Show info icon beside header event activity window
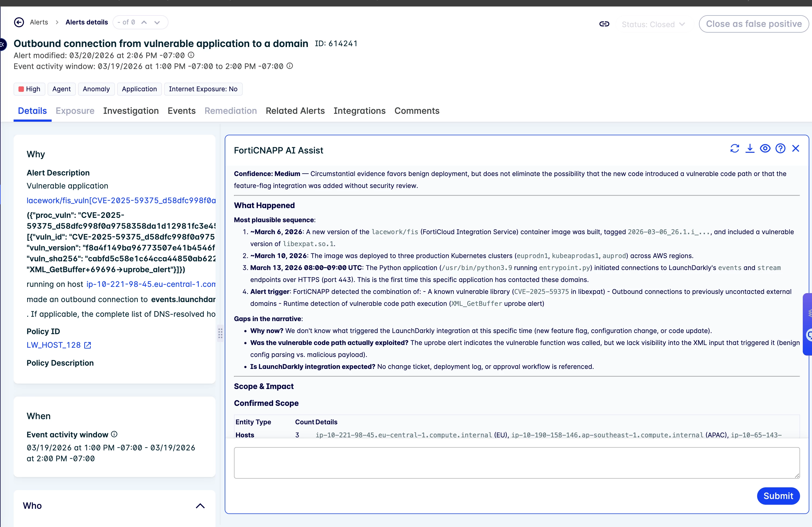The image size is (812, 527). click(x=290, y=66)
